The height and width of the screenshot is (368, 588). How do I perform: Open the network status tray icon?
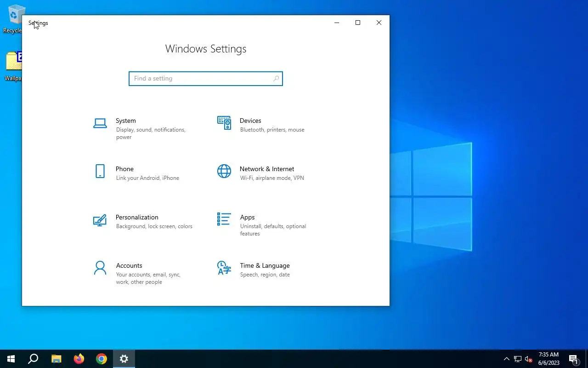coord(518,359)
